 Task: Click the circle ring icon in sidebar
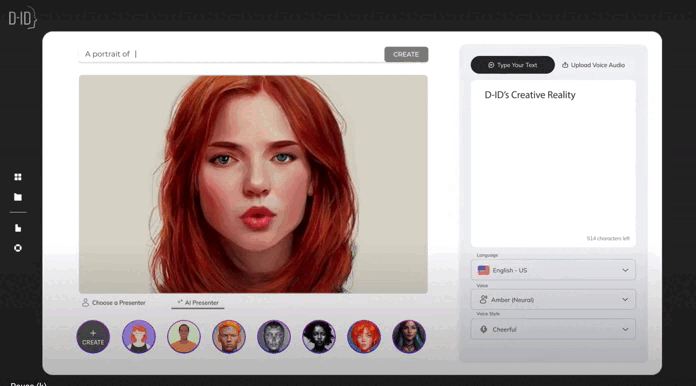pos(18,248)
